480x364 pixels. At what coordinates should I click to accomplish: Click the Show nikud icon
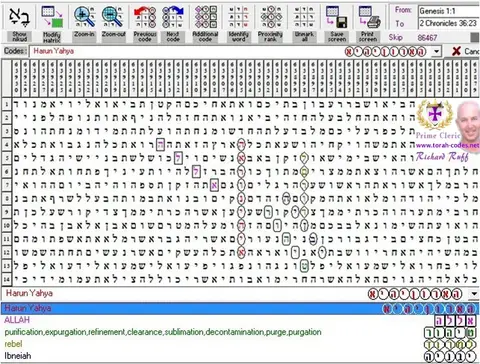tap(19, 17)
